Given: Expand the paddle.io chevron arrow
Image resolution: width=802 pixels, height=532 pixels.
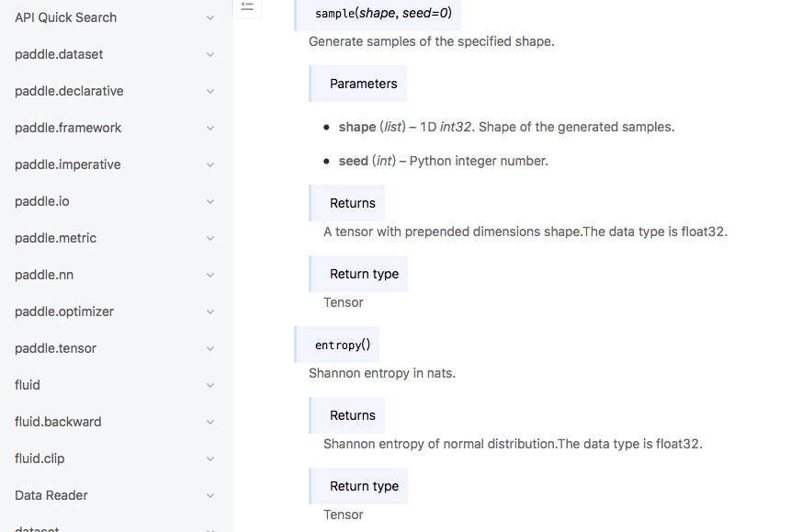Looking at the screenshot, I should 210,202.
